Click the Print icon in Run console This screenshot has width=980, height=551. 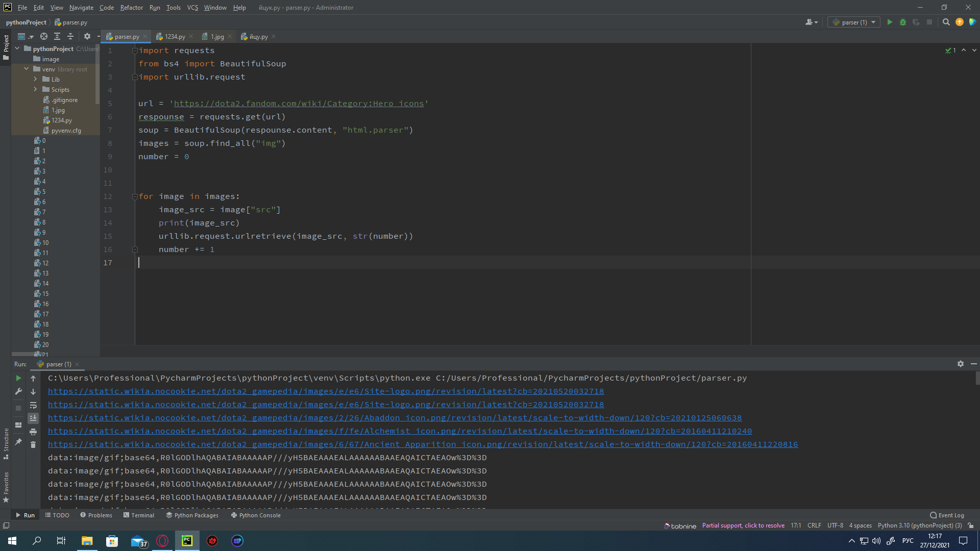(33, 432)
